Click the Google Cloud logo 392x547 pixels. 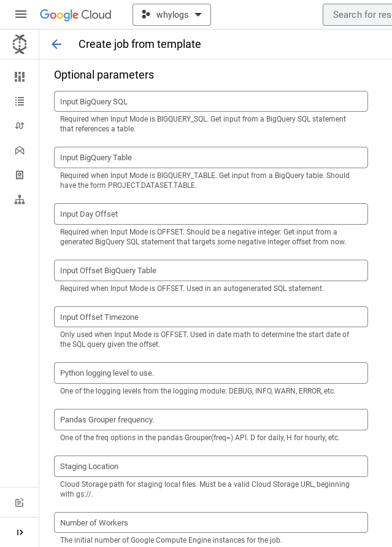coord(75,15)
